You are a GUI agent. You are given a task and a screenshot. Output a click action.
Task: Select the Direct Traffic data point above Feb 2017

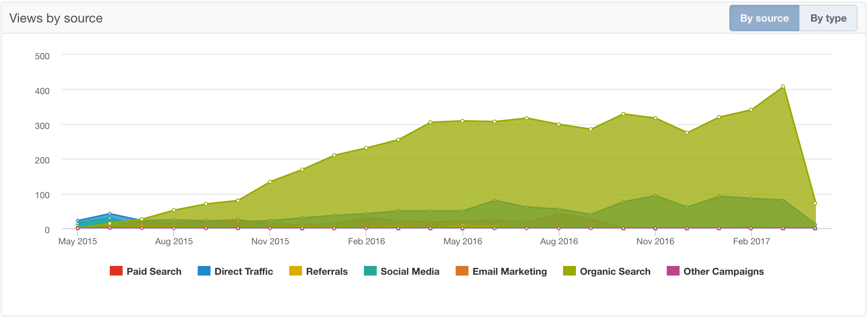[x=751, y=198]
